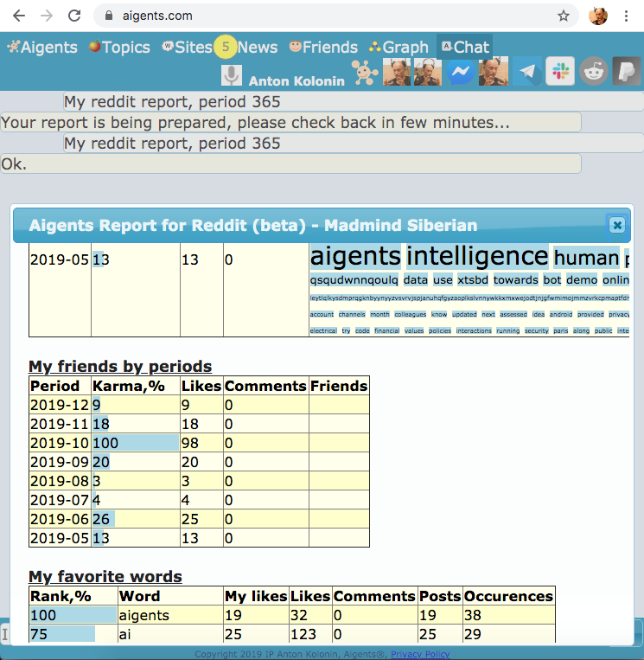Switch to the Graph tab

(399, 47)
